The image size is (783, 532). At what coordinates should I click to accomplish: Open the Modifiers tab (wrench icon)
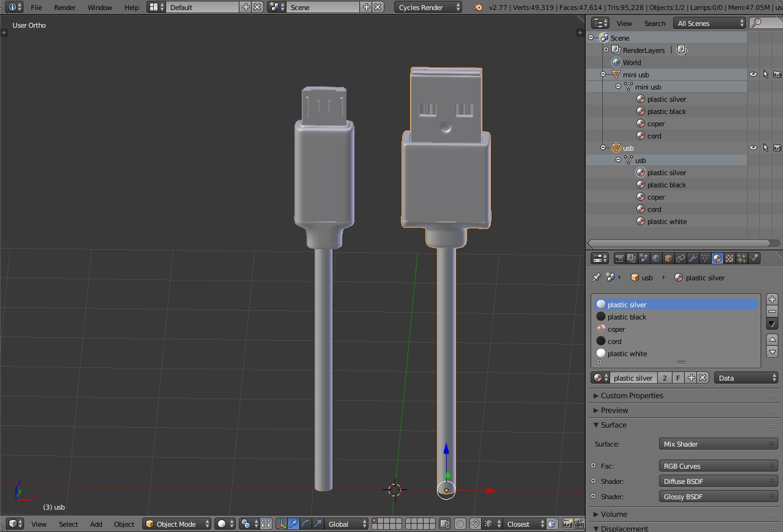(x=693, y=258)
